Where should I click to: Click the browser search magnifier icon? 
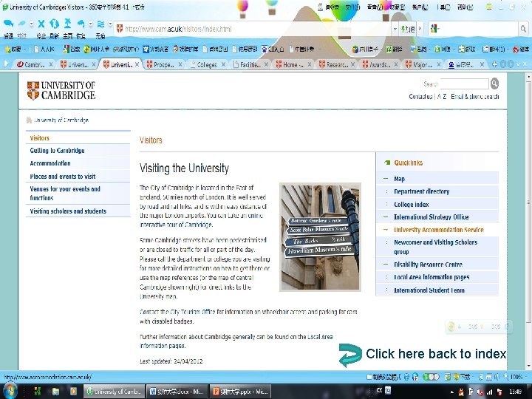pos(523,29)
